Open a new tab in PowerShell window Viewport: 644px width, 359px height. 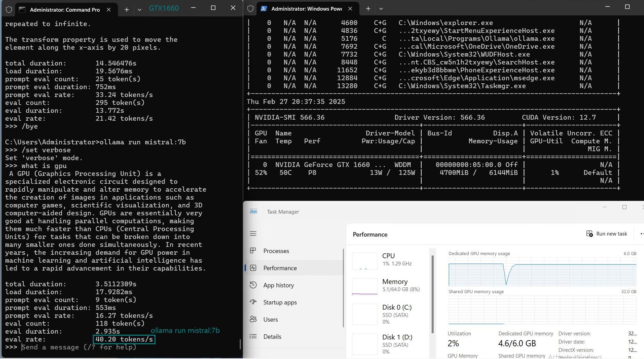click(x=368, y=9)
